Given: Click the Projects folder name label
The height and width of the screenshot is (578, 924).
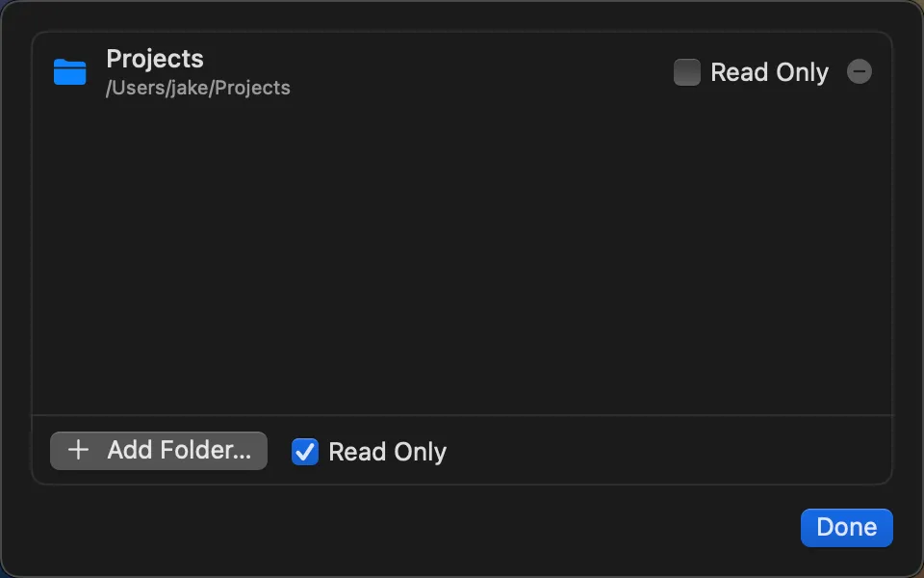Looking at the screenshot, I should pos(154,59).
